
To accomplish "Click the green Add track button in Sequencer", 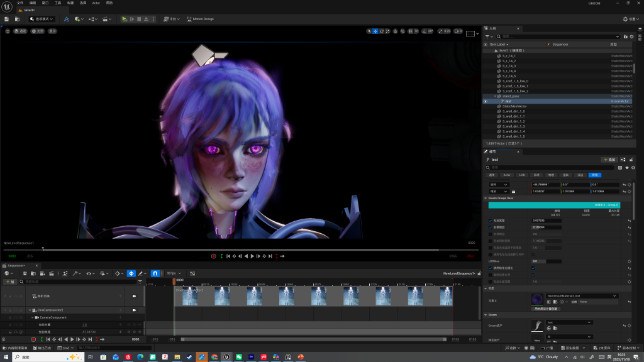I will [11, 282].
